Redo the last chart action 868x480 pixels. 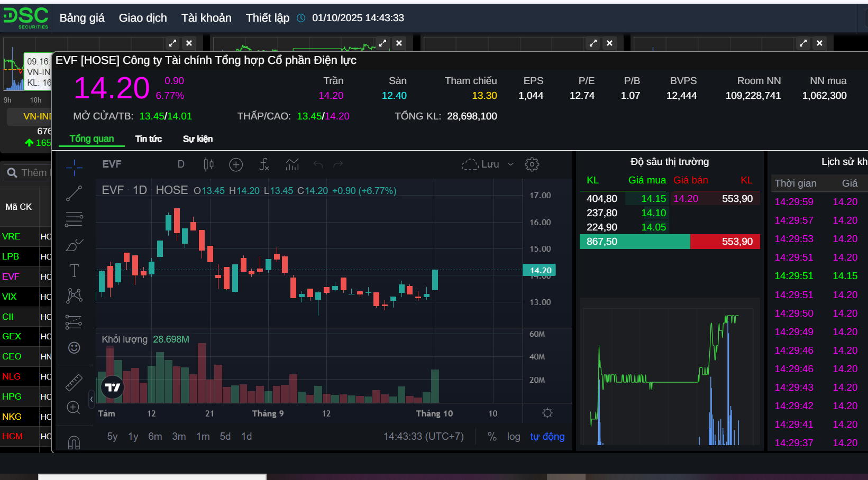(338, 164)
